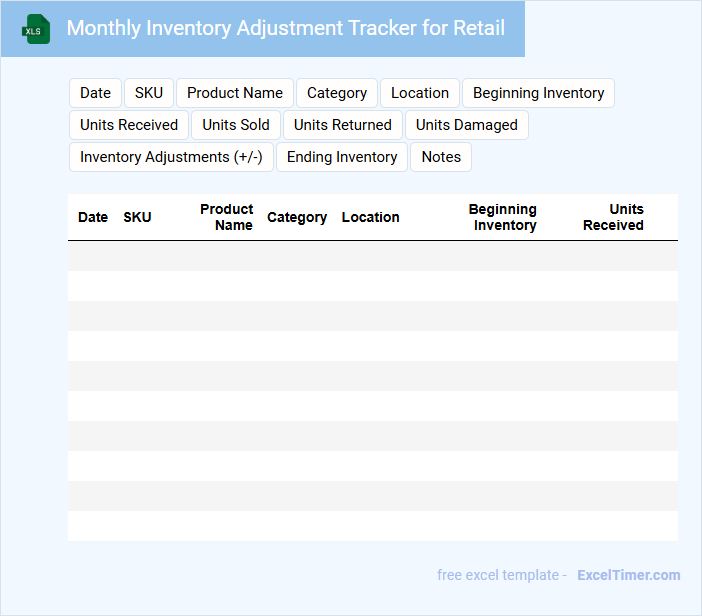Select Inventory Adjustments (+/-) tag
The height and width of the screenshot is (616, 702).
click(x=171, y=157)
